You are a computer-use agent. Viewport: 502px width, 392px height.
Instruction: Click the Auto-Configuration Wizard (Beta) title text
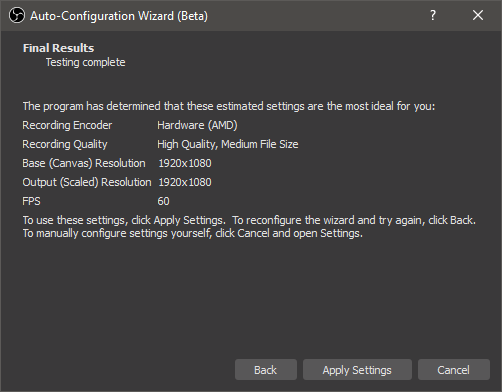119,16
